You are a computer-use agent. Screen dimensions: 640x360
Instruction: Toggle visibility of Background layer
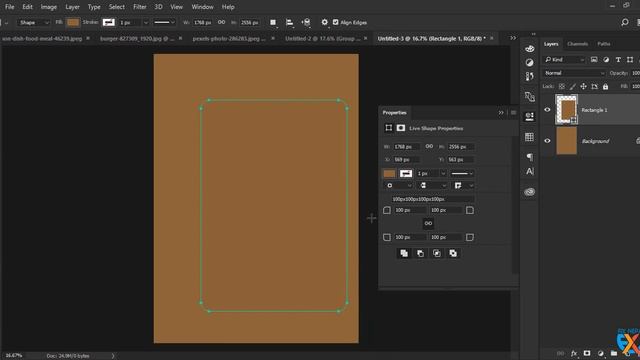point(547,141)
